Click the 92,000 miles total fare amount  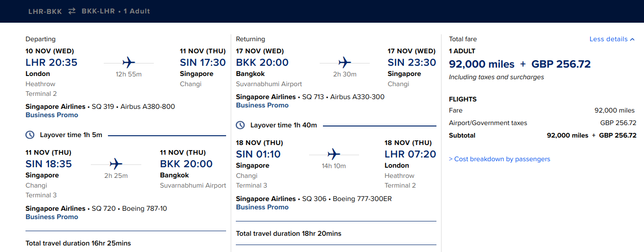click(x=481, y=64)
